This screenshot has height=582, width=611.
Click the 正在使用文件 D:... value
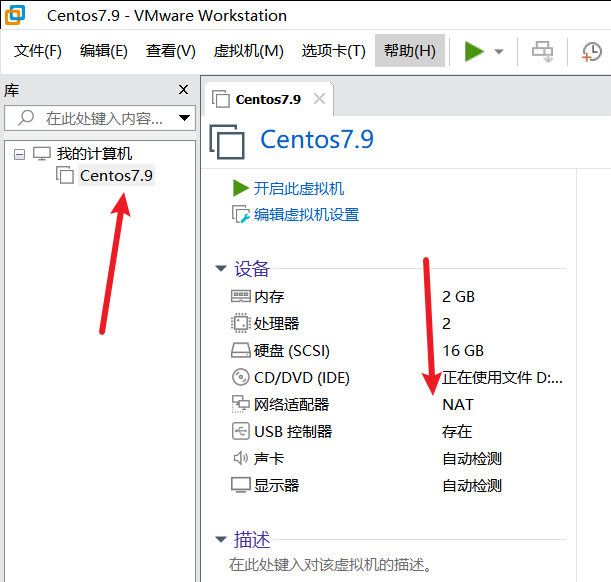tap(502, 377)
